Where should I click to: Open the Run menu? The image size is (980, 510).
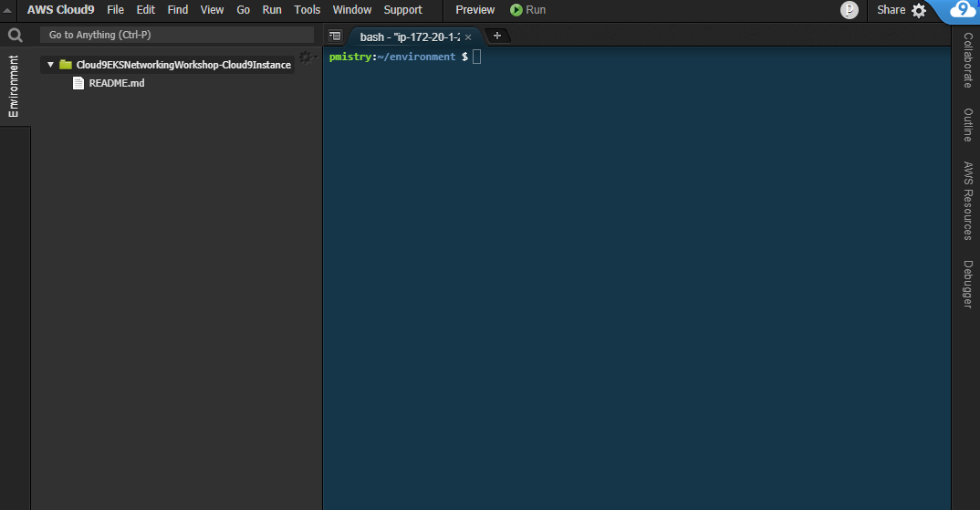pos(272,10)
